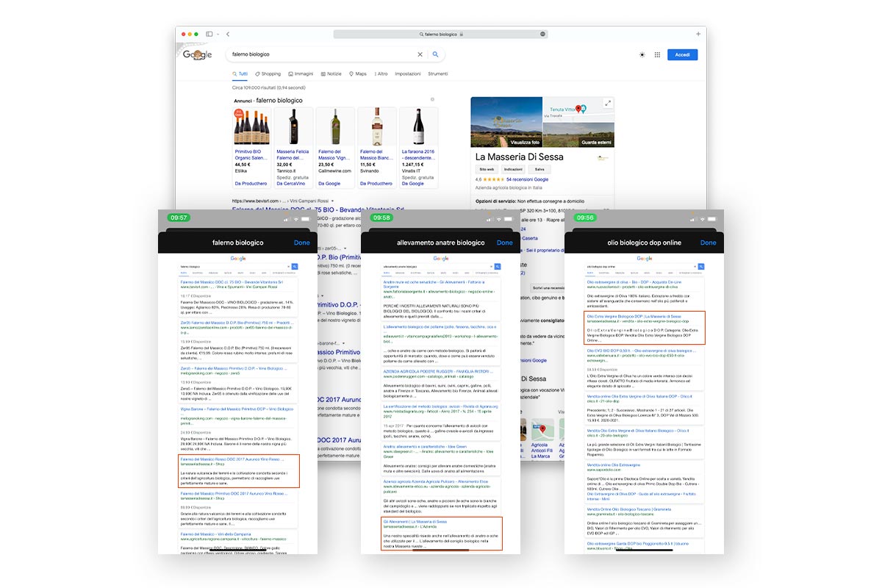Switch to the Immagini tab
Screen dimensions: 882x588
pos(301,73)
